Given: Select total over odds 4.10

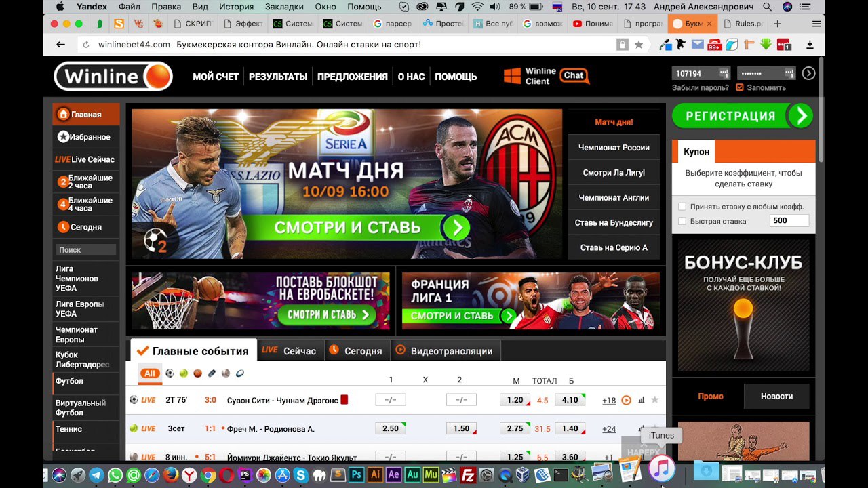Looking at the screenshot, I should pyautogui.click(x=570, y=400).
